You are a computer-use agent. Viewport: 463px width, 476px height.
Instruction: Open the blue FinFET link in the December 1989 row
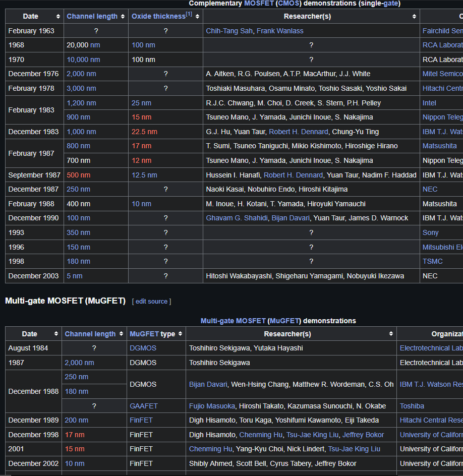141,420
